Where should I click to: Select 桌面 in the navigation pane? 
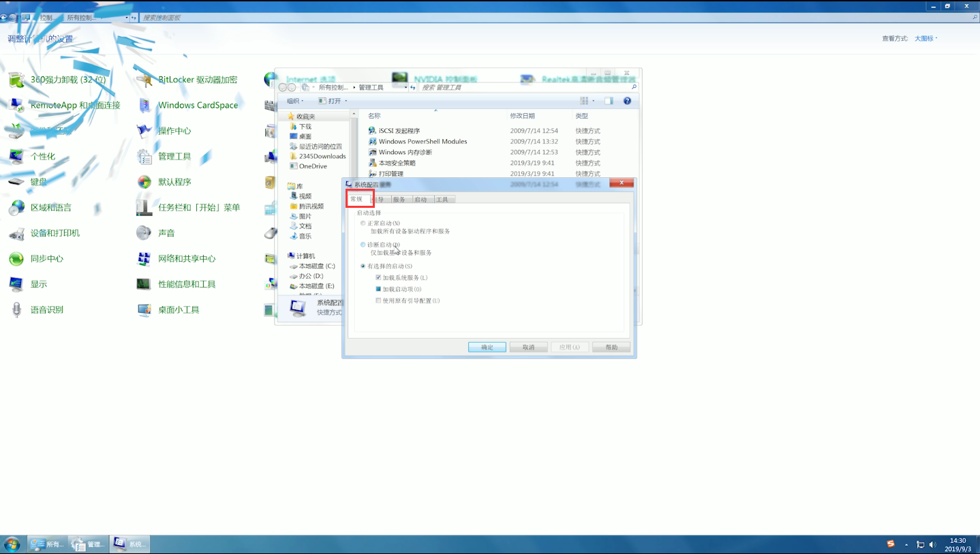[x=301, y=136]
